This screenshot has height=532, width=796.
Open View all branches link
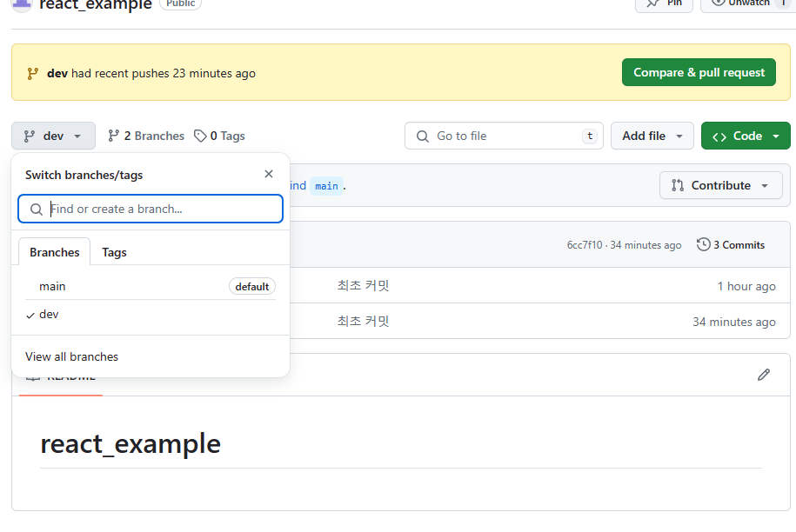tap(71, 356)
